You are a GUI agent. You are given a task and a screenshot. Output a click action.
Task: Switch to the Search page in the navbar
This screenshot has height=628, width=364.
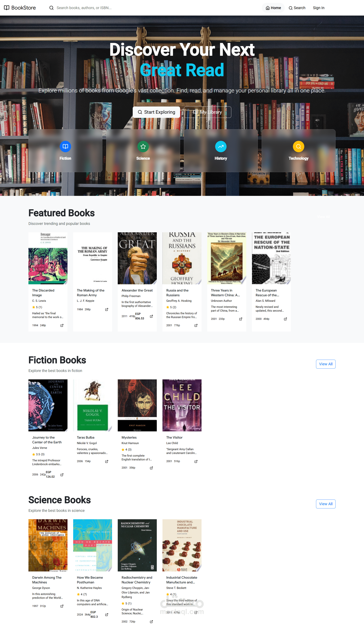pyautogui.click(x=297, y=8)
